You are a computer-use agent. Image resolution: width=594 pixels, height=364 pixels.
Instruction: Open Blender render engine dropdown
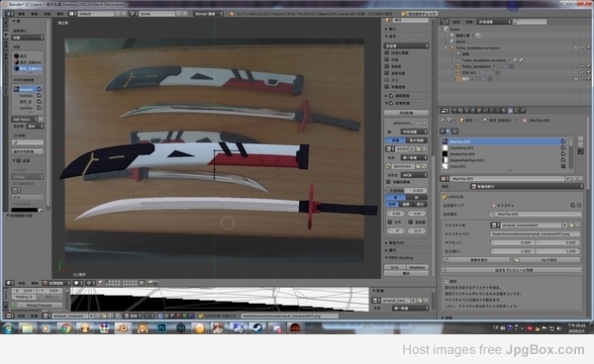[209, 13]
